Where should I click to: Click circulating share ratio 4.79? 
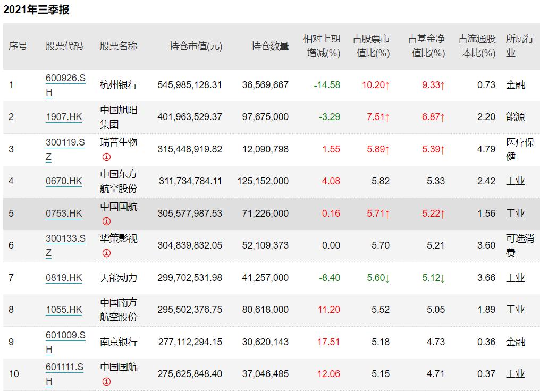pos(486,149)
